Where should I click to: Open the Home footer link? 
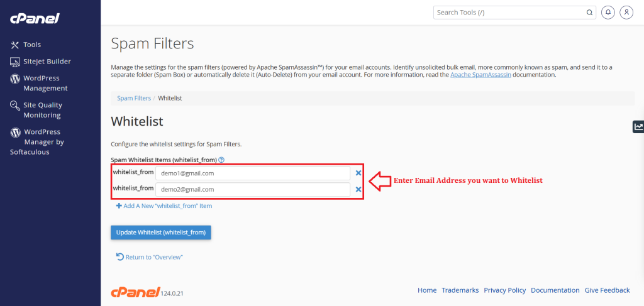(x=427, y=290)
